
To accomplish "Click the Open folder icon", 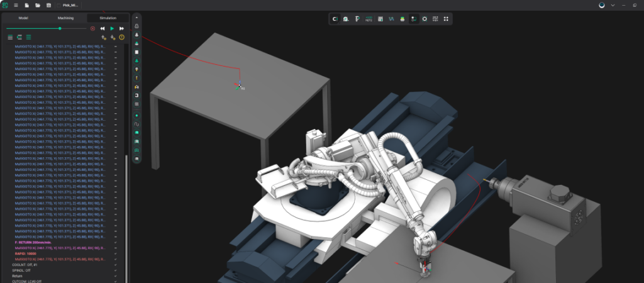I will [x=38, y=5].
